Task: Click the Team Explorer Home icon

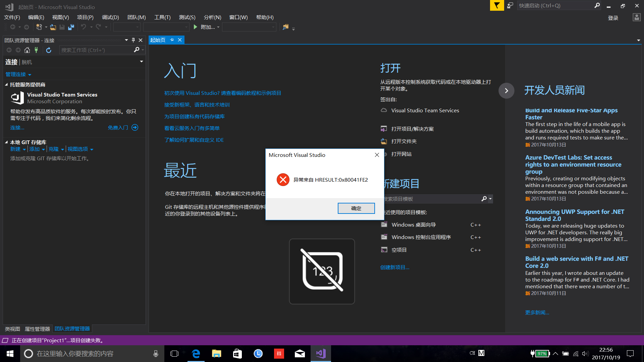Action: [x=27, y=50]
